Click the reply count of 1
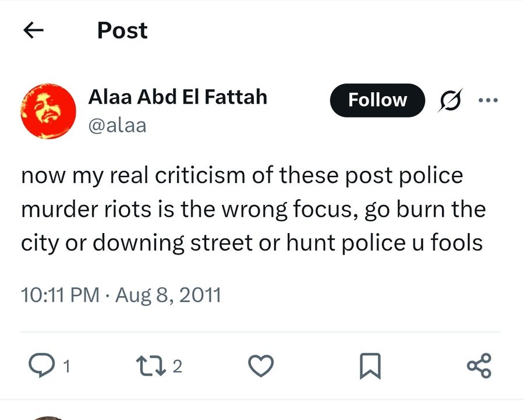Viewport: 524px width, 420px height. 67,366
